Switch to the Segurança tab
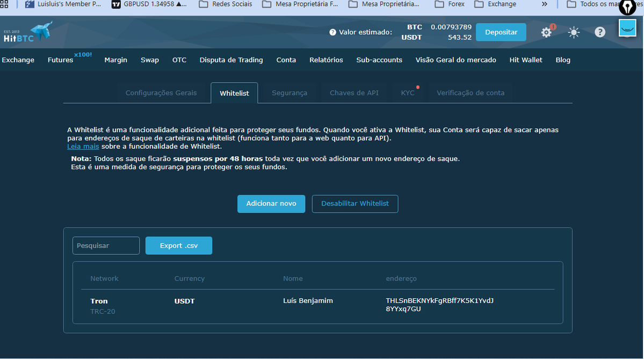 tap(290, 93)
